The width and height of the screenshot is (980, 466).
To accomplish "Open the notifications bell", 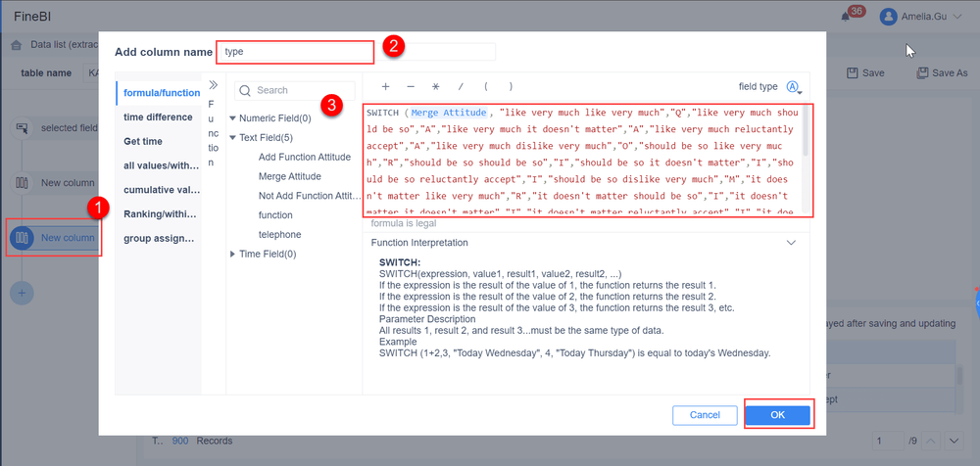I will pos(846,17).
